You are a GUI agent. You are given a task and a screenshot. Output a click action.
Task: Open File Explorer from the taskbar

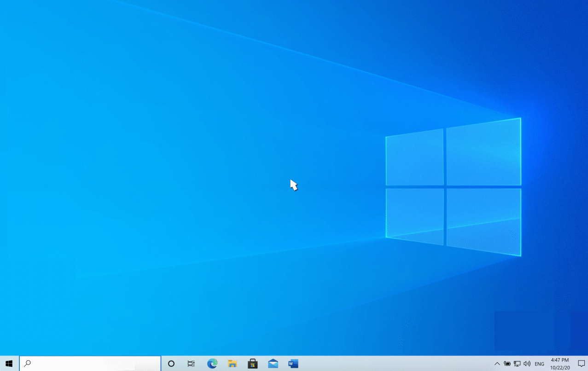pyautogui.click(x=233, y=364)
